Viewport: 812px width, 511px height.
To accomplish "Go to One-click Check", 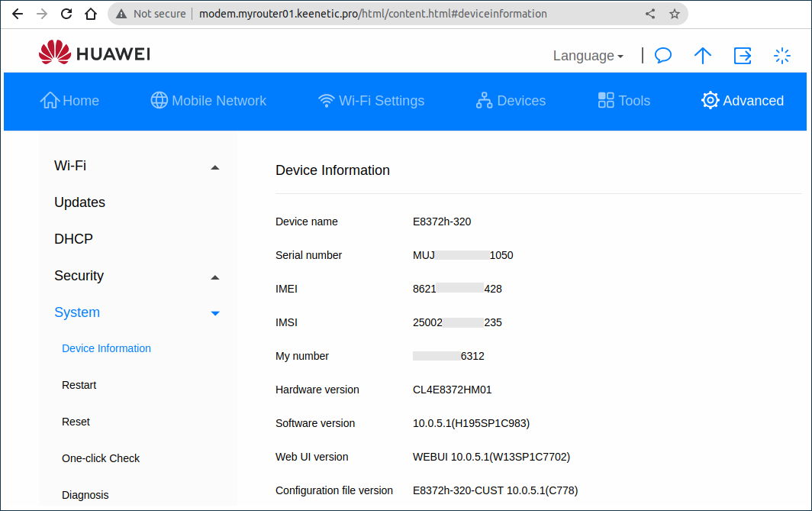I will [101, 458].
